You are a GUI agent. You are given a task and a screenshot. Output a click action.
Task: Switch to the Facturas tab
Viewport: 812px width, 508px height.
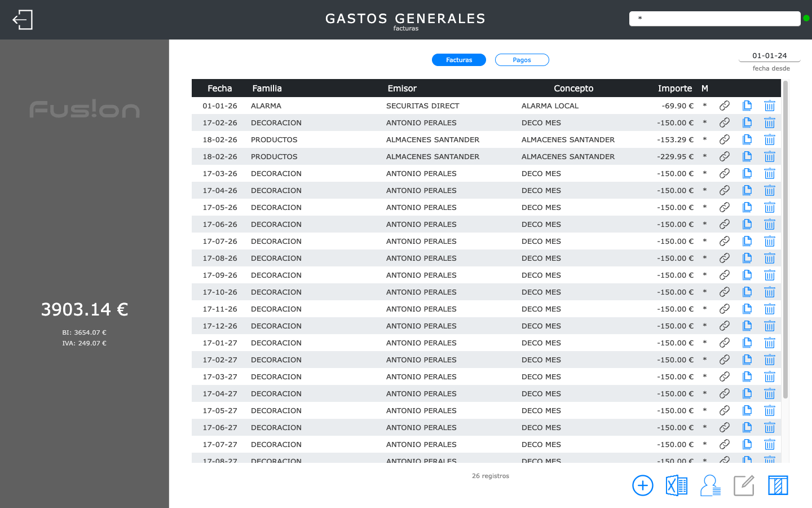tap(459, 60)
